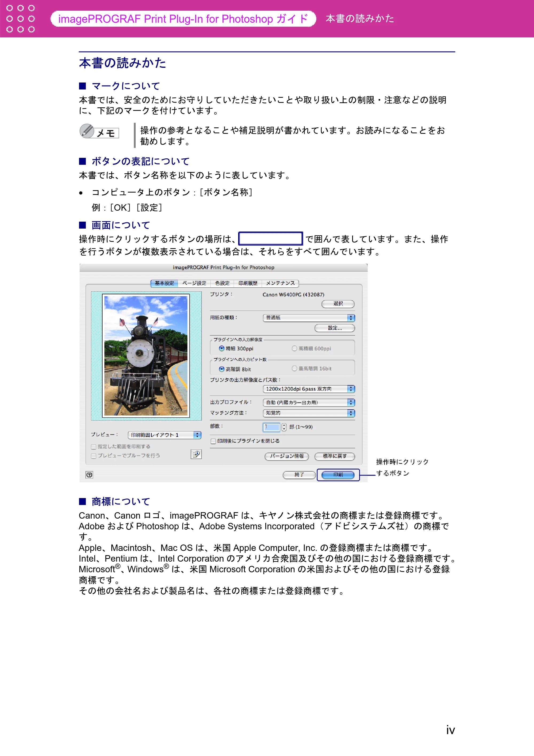Click the ボタンの表記について heading
The image size is (534, 756).
pos(141,161)
